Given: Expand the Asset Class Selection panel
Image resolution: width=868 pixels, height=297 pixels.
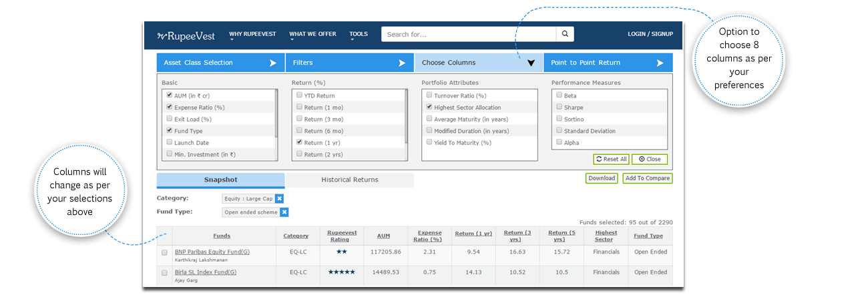Looking at the screenshot, I should [221, 63].
